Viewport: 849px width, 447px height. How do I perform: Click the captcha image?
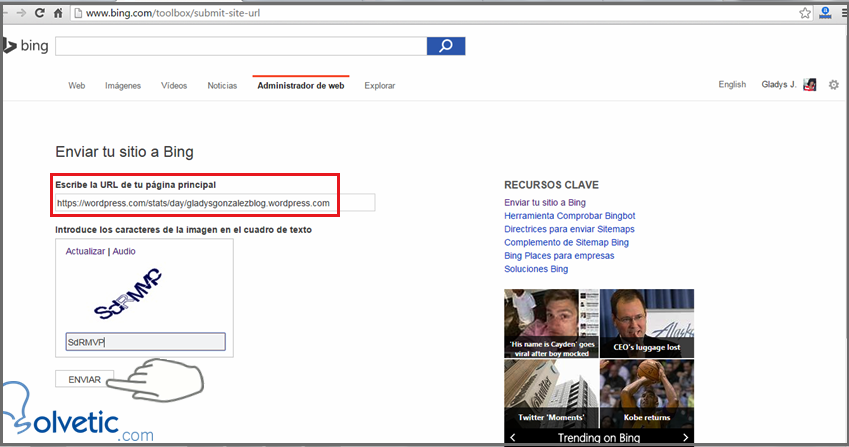128,294
